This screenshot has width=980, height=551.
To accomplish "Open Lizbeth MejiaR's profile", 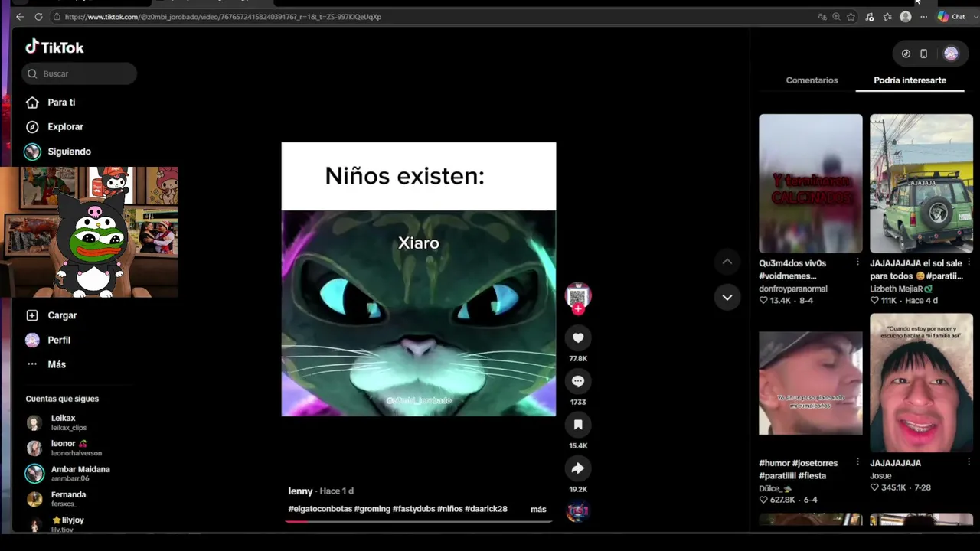I will (x=901, y=289).
